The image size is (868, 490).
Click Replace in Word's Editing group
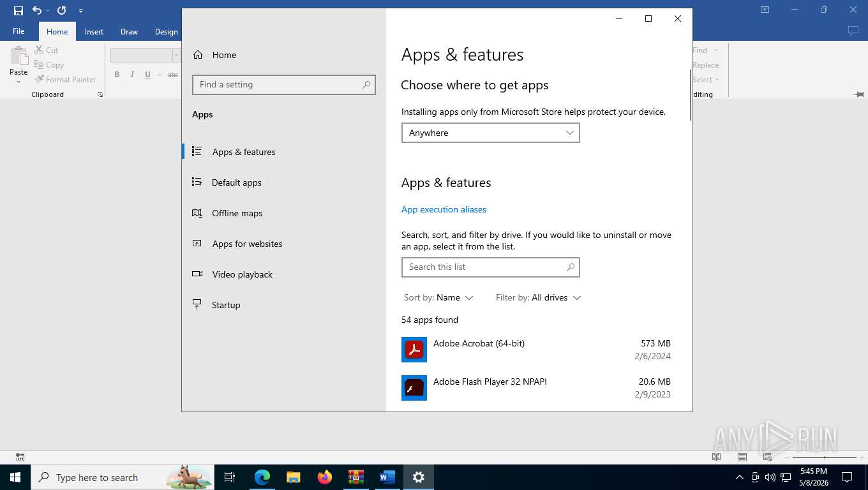(x=705, y=64)
